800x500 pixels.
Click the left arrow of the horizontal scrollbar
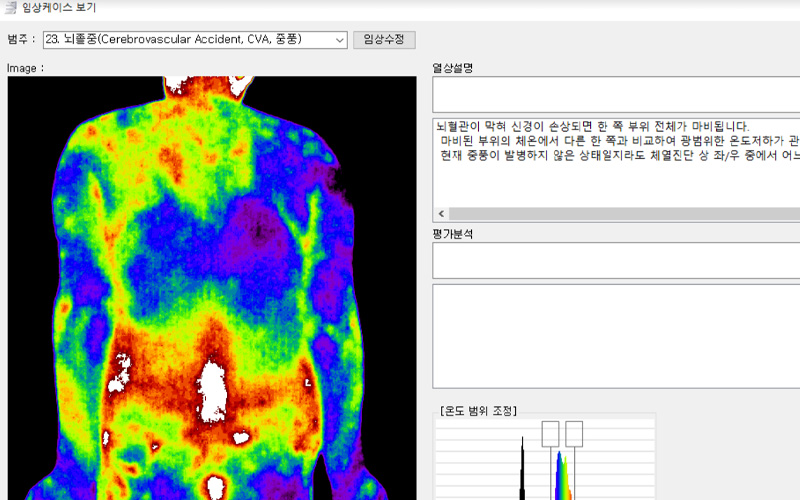click(441, 214)
